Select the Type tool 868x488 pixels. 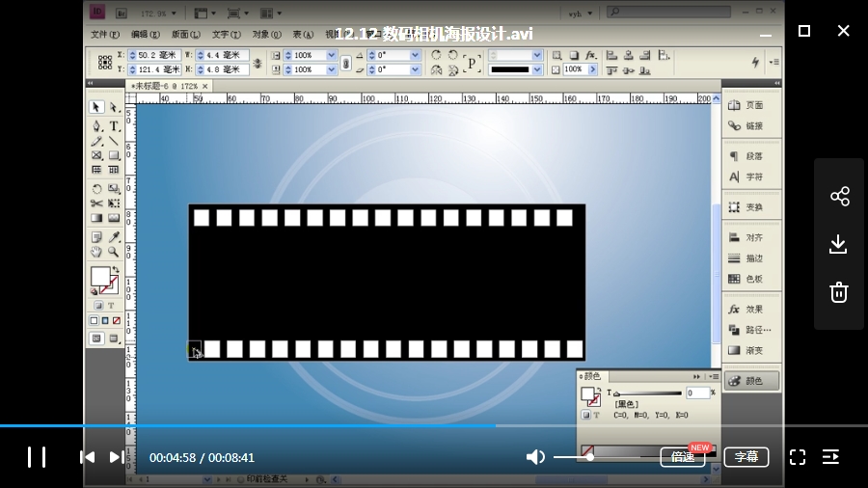pos(114,126)
